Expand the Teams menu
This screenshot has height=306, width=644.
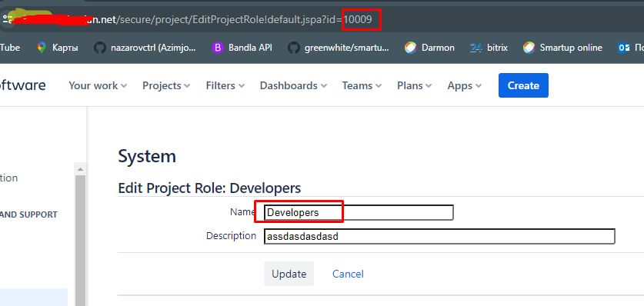pos(362,85)
